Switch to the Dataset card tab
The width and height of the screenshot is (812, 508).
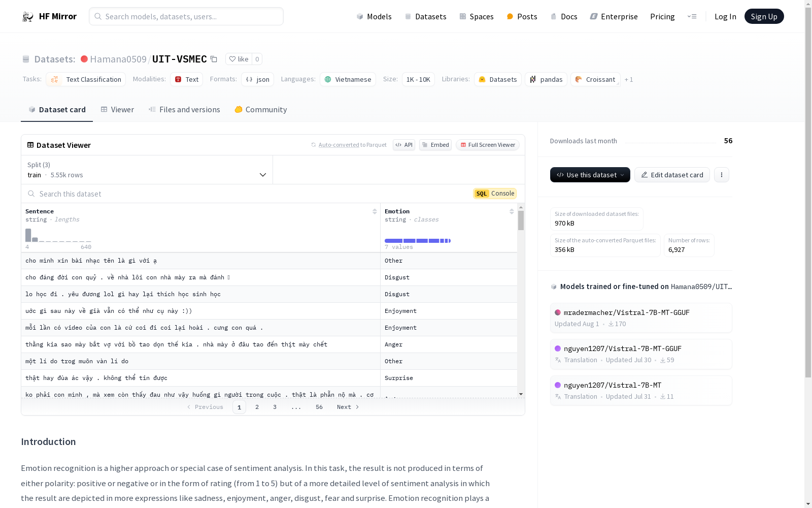pos(57,110)
